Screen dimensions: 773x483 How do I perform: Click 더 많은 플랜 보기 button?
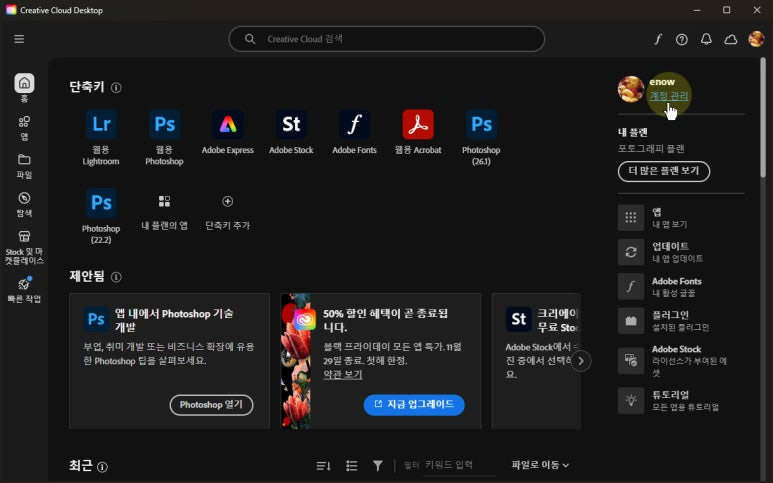coord(664,171)
